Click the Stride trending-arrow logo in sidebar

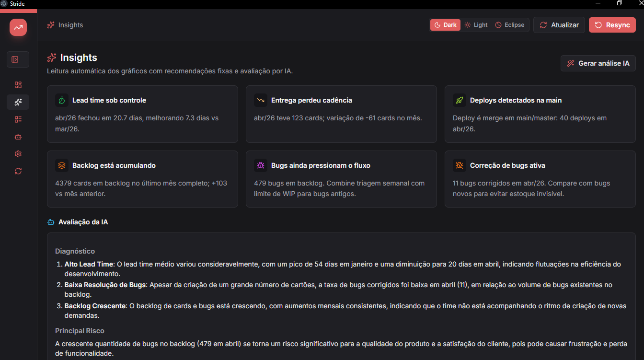pyautogui.click(x=18, y=27)
